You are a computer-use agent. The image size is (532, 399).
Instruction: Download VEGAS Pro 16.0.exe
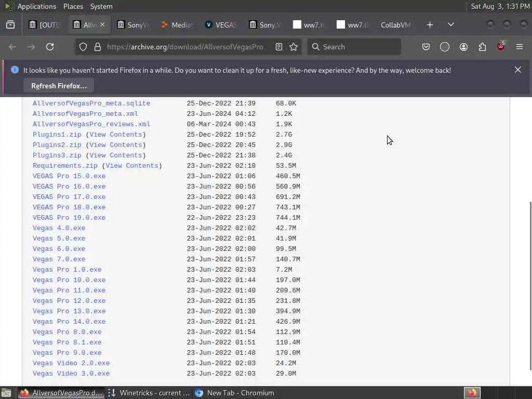tap(69, 187)
